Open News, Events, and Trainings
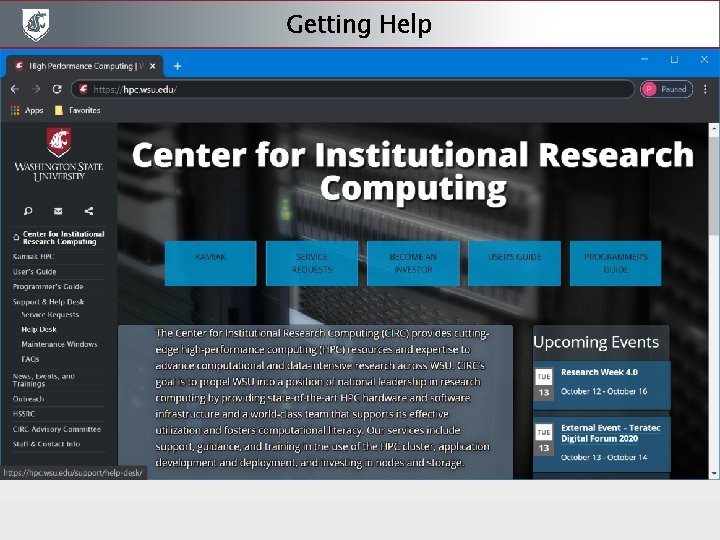This screenshot has height=540, width=720. click(44, 380)
